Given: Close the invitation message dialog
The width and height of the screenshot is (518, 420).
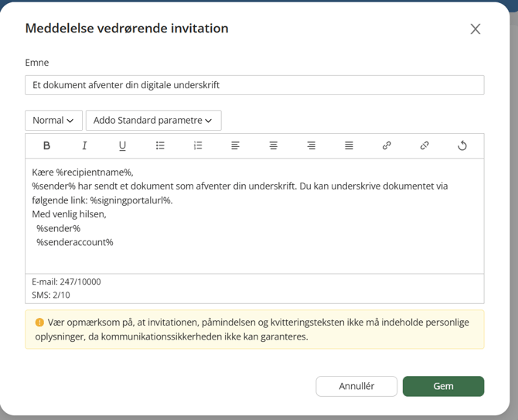Looking at the screenshot, I should (475, 29).
